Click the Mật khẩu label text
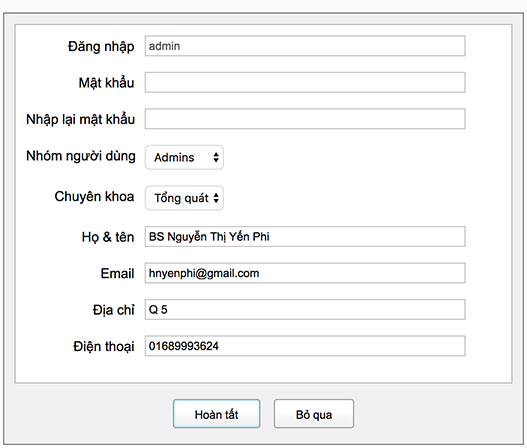 point(106,83)
